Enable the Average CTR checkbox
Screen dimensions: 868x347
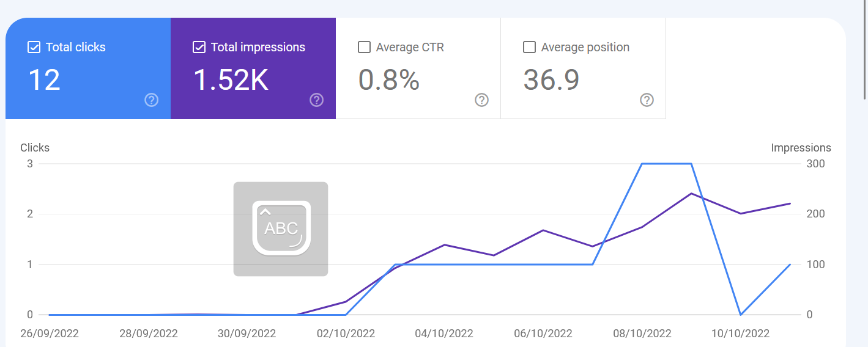coord(364,47)
